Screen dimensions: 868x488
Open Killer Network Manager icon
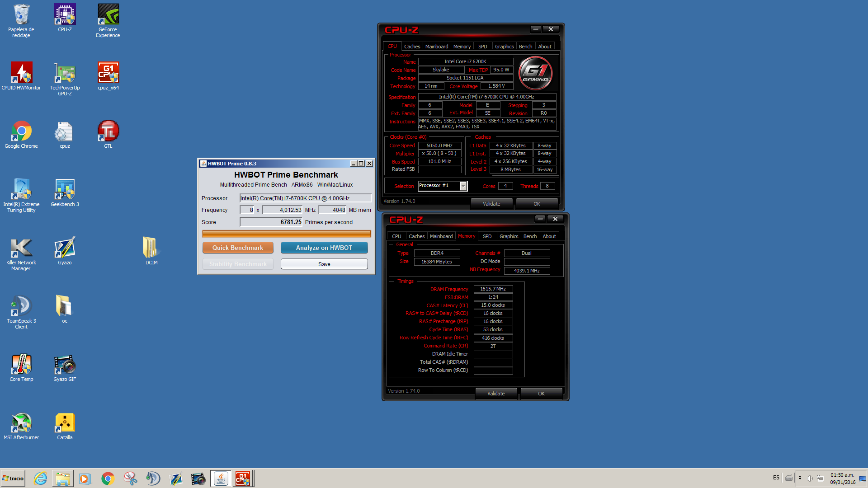coord(21,254)
